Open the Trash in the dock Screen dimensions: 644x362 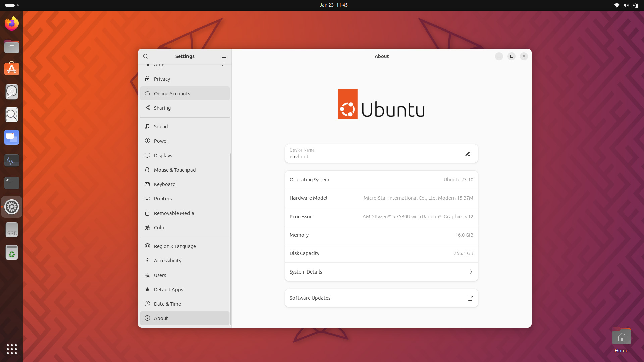point(12,253)
